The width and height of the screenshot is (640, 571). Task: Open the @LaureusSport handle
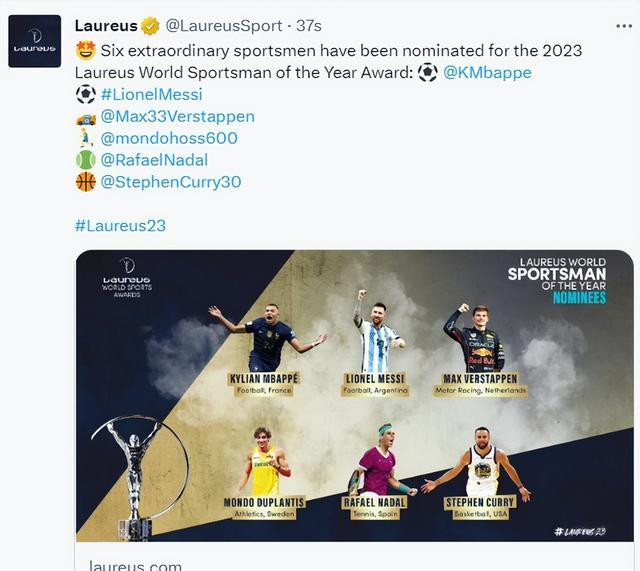coord(224,26)
